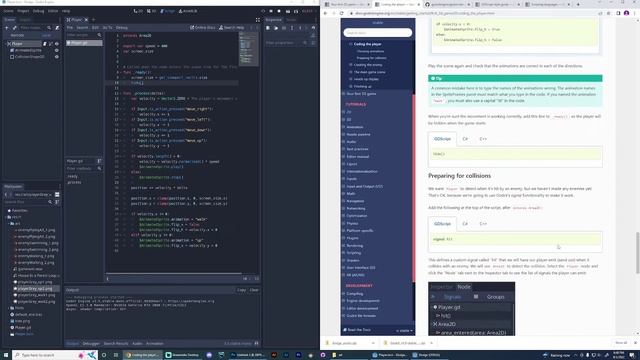Click the docs search field in browser
Image resolution: width=640 pixels, height=360 pixels.
coord(378,33)
